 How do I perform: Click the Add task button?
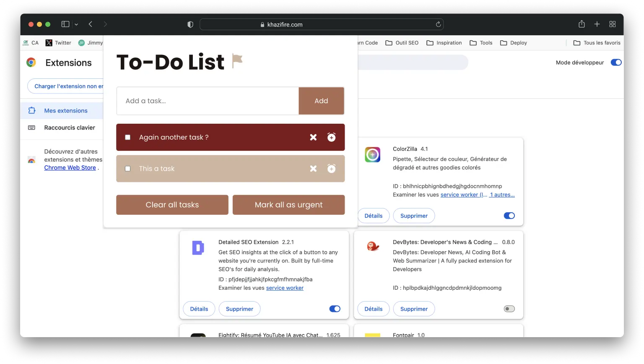321,101
